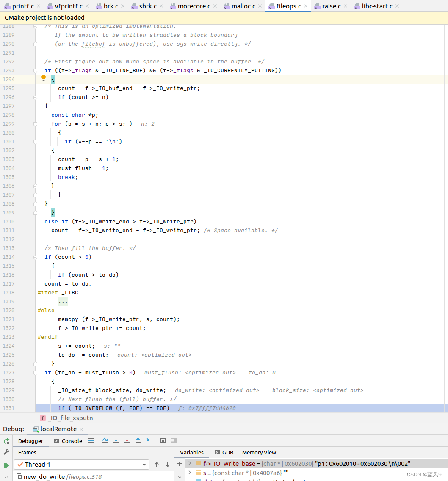Click the plus button to add a watch
This screenshot has height=481, width=448.
(x=179, y=463)
